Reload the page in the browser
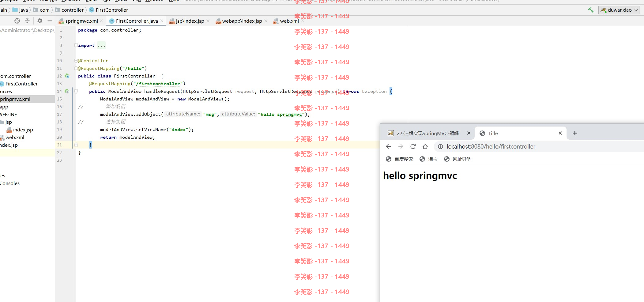The image size is (644, 302). pos(413,146)
